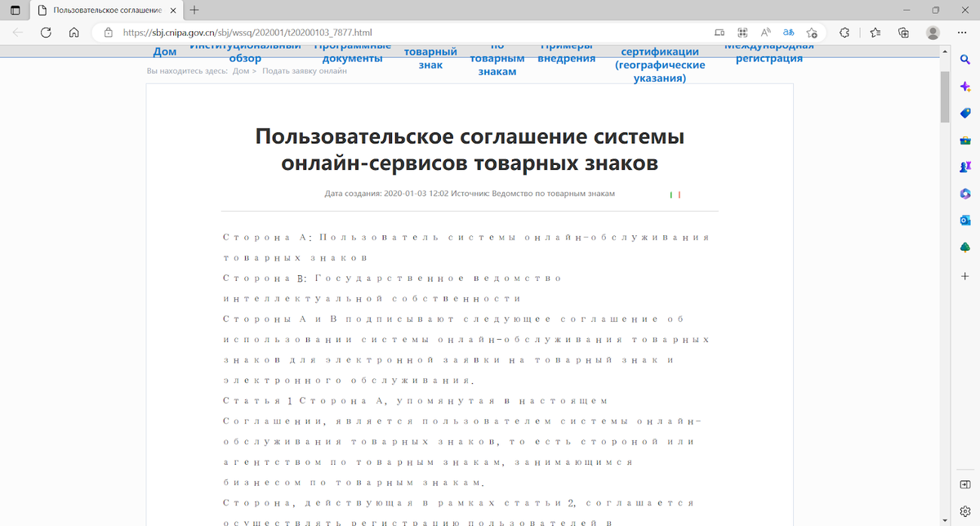View site information lock icon
980x526 pixels.
(107, 33)
